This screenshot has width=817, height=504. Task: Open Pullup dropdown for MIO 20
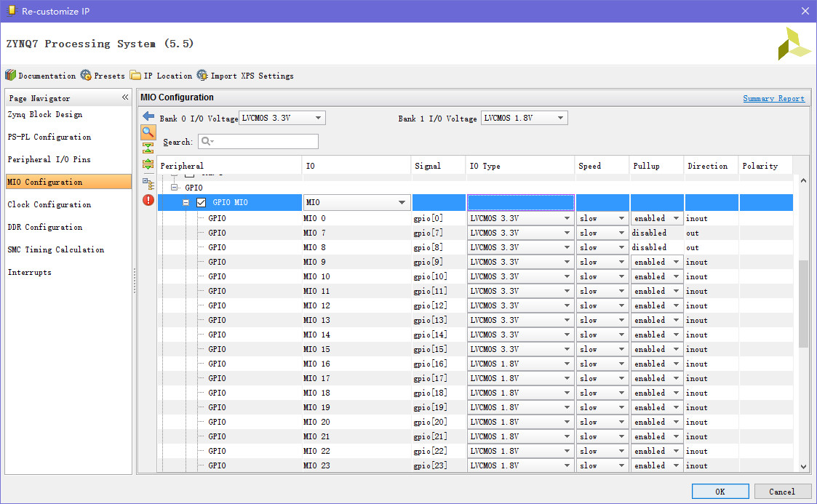click(656, 423)
